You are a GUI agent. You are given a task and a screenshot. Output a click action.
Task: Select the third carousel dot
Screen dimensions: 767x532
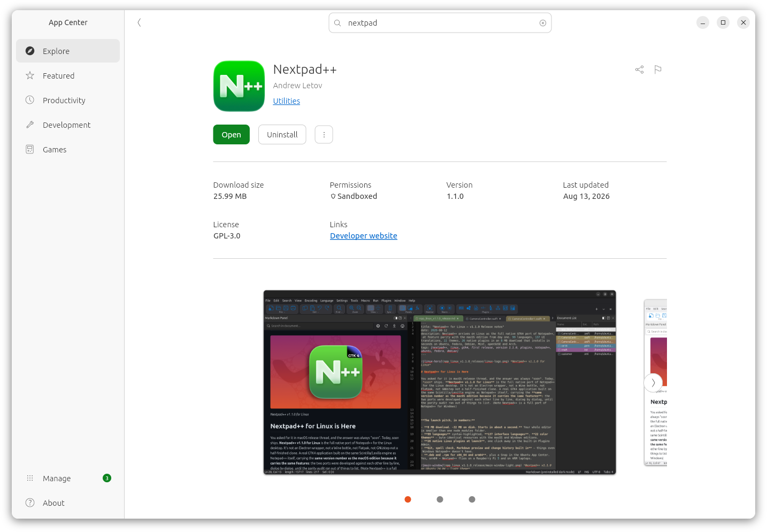click(x=472, y=499)
